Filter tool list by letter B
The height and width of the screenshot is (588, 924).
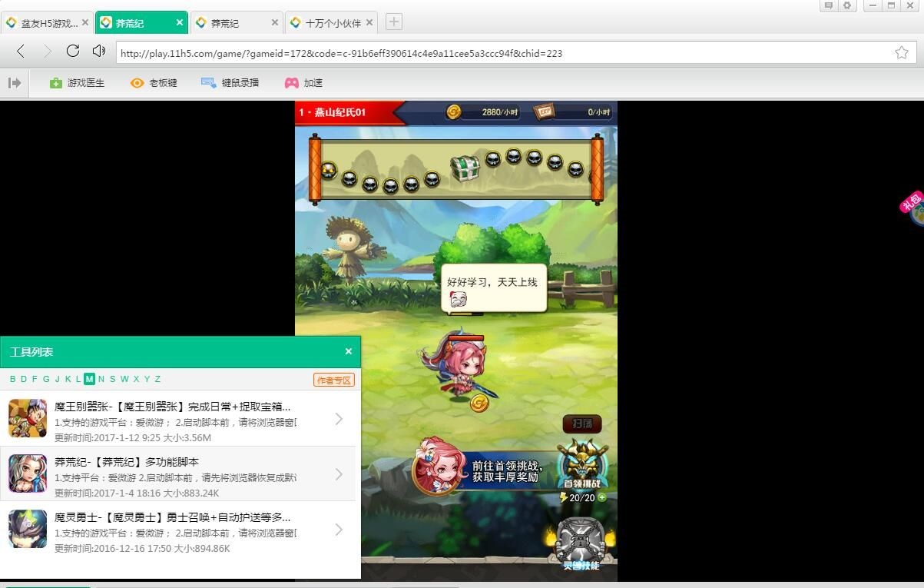pos(13,379)
